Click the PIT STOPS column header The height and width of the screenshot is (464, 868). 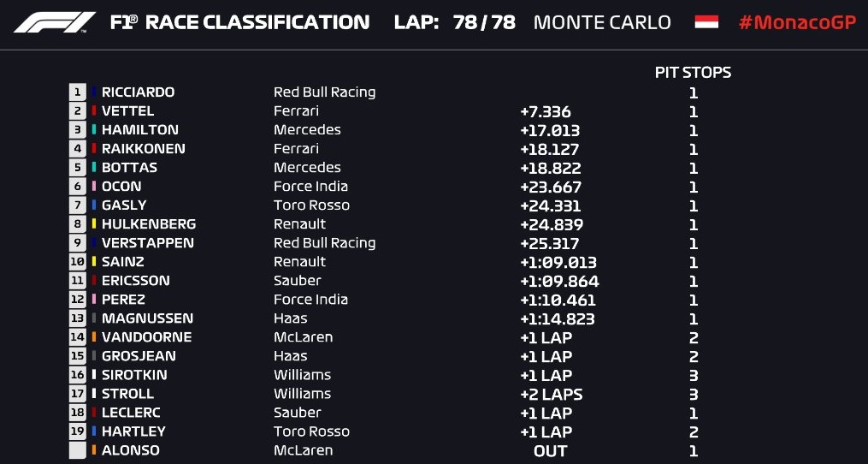pos(693,73)
